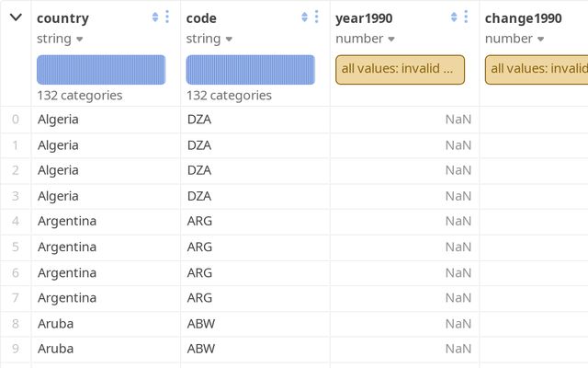Open change1990 column type dropdown

[x=514, y=39]
